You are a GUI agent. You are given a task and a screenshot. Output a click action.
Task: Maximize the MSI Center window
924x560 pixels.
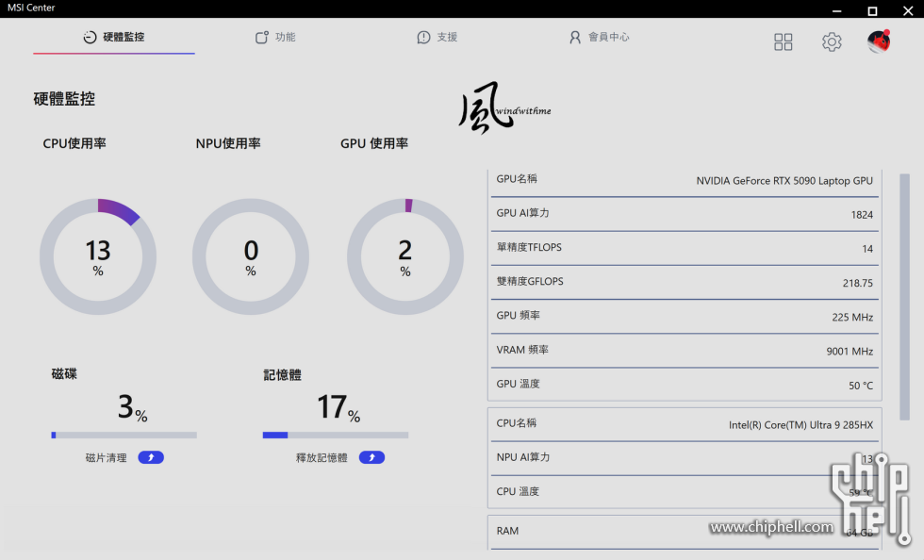pyautogui.click(x=872, y=10)
